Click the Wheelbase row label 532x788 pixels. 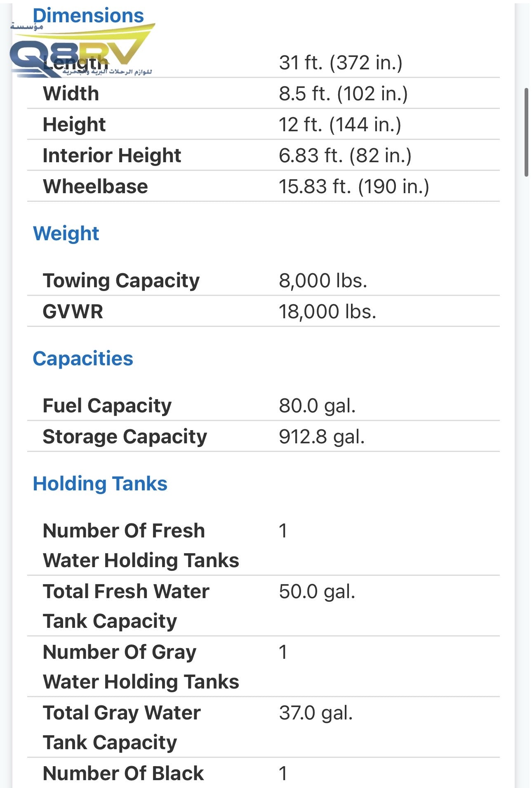(x=95, y=187)
